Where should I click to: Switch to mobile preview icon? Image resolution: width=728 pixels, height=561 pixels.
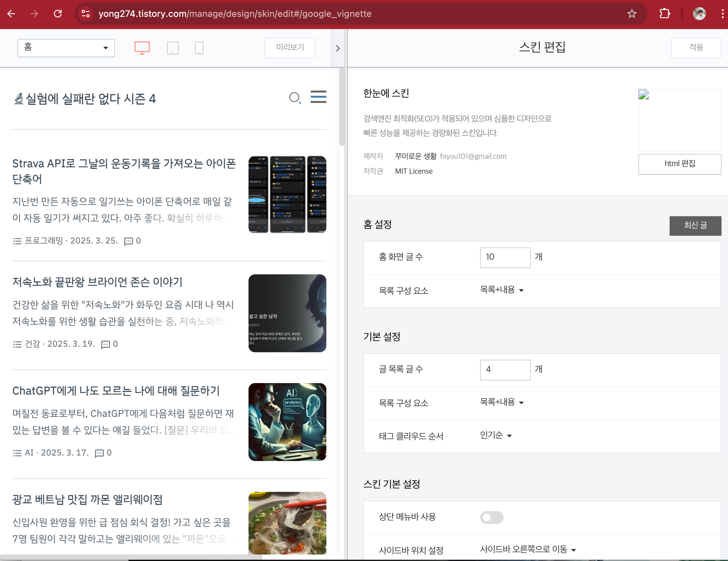pos(199,48)
